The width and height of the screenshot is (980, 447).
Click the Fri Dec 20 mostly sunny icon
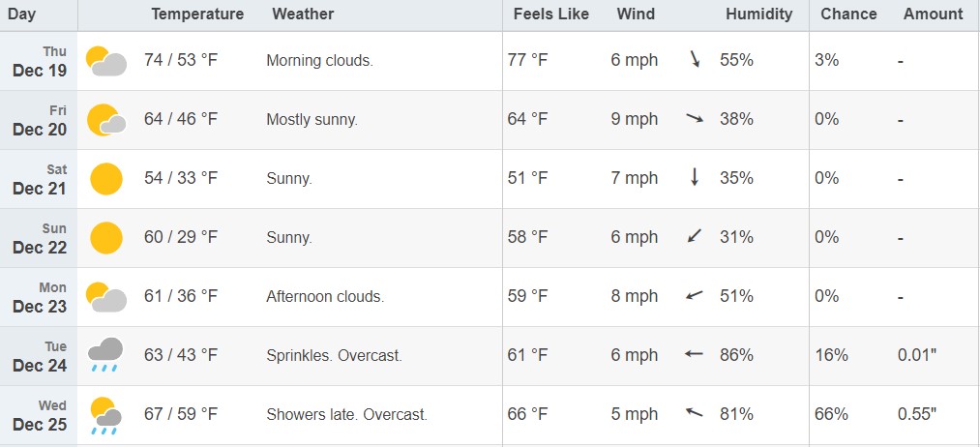pyautogui.click(x=106, y=120)
